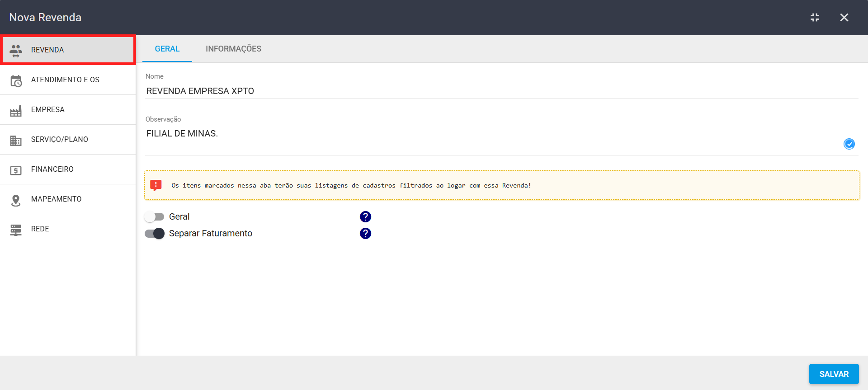The image size is (868, 390).
Task: Focus the Nome input field
Action: [501, 91]
